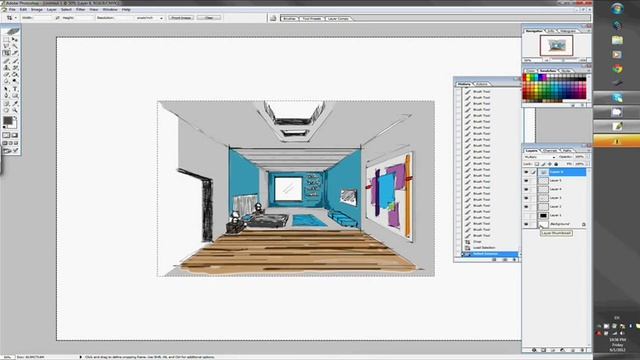Select the Load Selection history state
Image resolution: width=640 pixels, height=360 pixels.
point(484,248)
